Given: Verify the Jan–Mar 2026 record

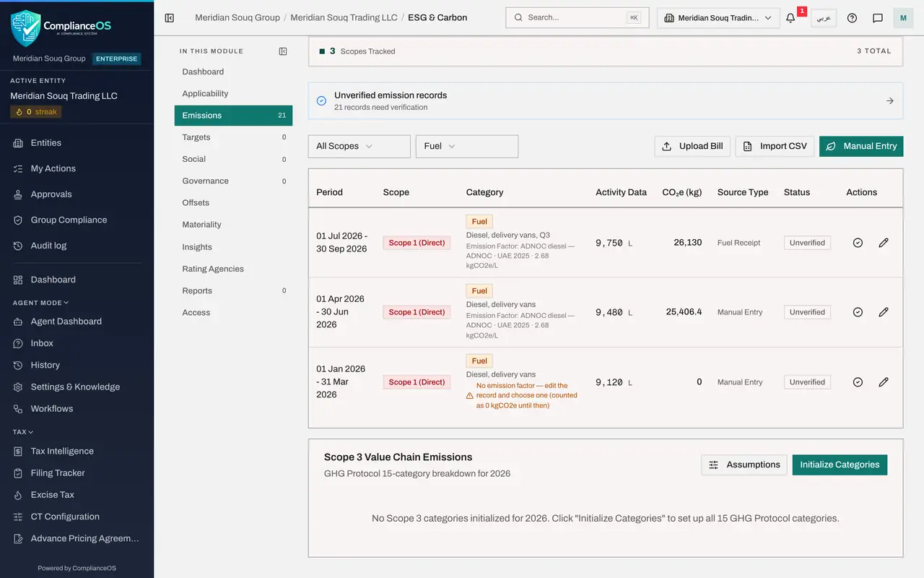Looking at the screenshot, I should pyautogui.click(x=858, y=382).
